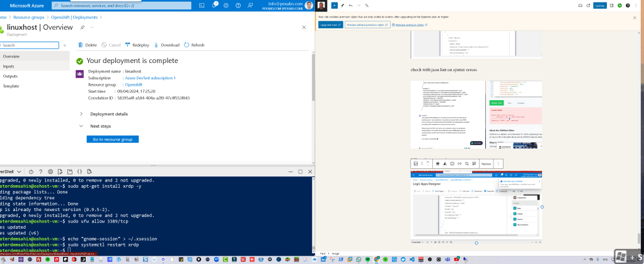The width and height of the screenshot is (644, 264).
Task: Focus the Azure global search box
Action: click(x=122, y=6)
